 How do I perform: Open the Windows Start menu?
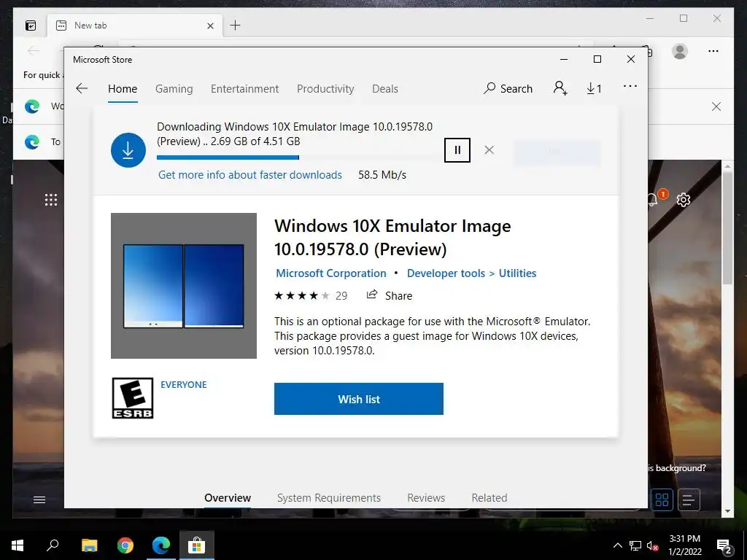click(18, 545)
